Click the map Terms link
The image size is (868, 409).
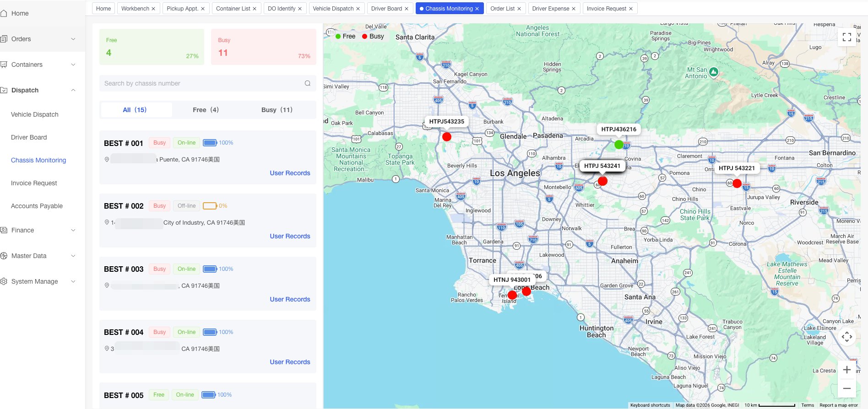808,405
